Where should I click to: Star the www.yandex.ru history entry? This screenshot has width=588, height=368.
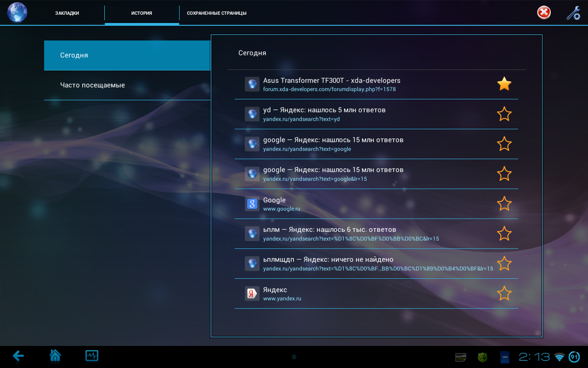pos(504,293)
